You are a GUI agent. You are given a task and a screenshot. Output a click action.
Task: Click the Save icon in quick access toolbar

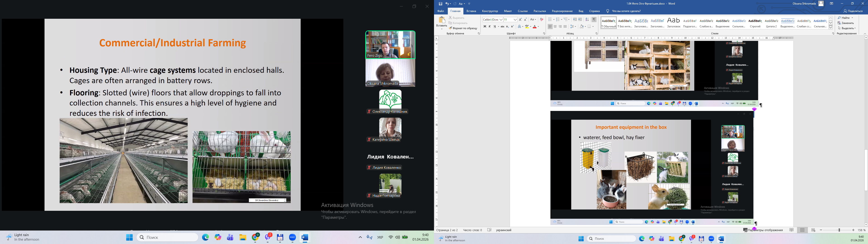click(440, 4)
